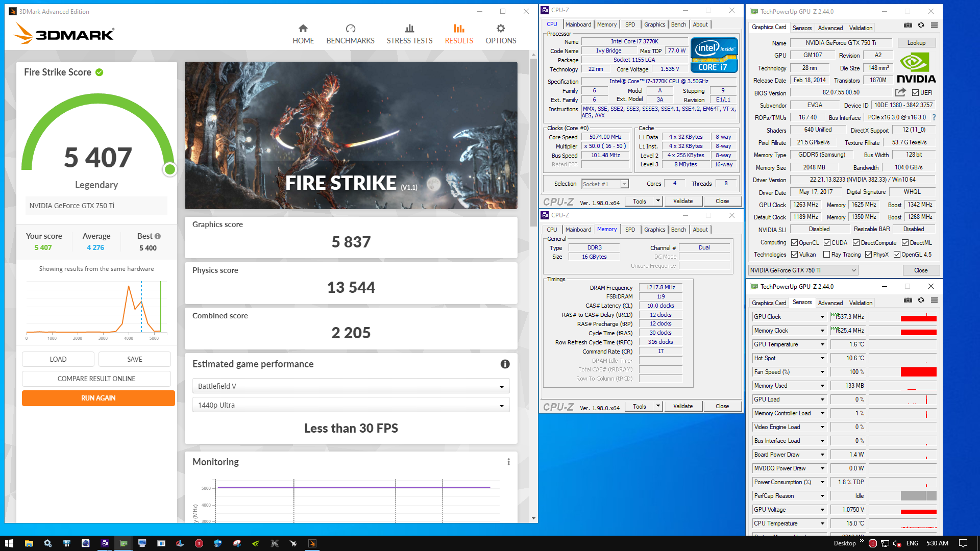Take a screenshot in upper GPU-Z window
980x551 pixels.
point(908,25)
